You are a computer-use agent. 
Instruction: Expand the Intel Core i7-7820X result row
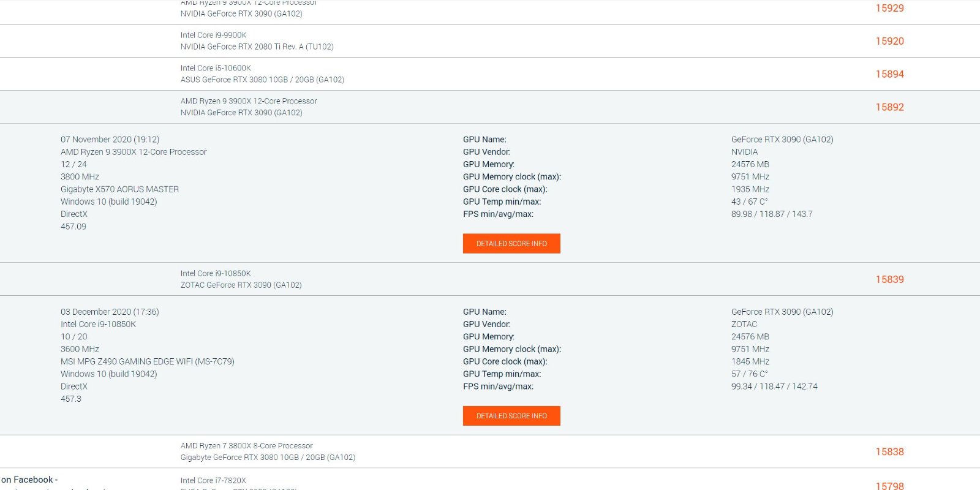pos(490,480)
